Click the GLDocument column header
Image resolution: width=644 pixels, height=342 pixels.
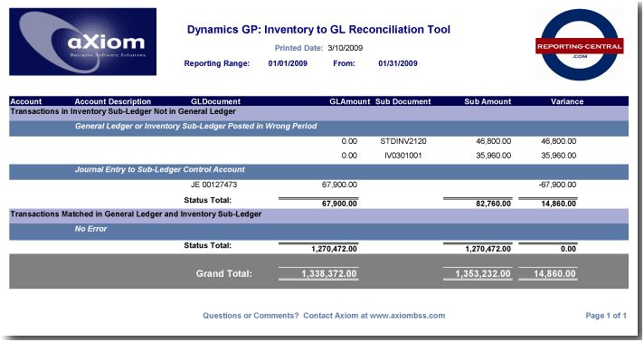point(215,101)
